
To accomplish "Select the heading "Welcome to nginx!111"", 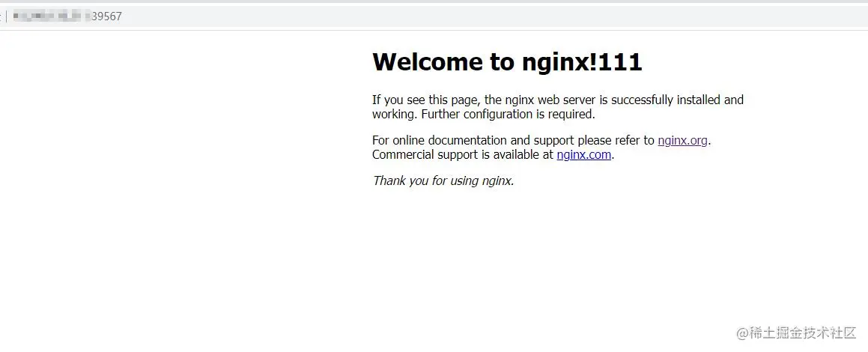I will click(x=507, y=61).
